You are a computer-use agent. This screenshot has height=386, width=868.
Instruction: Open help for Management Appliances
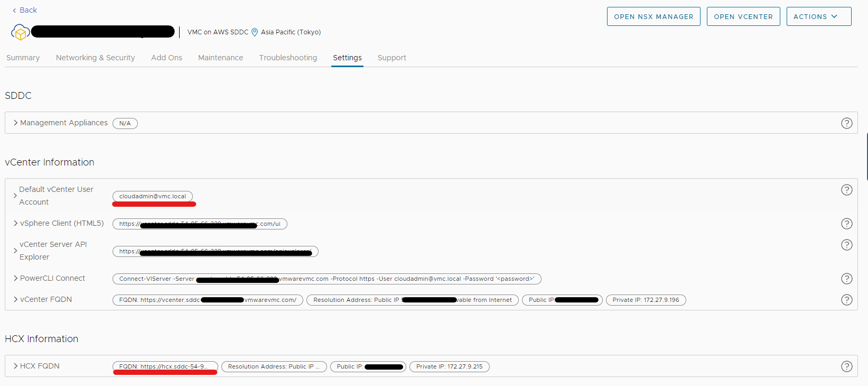846,123
